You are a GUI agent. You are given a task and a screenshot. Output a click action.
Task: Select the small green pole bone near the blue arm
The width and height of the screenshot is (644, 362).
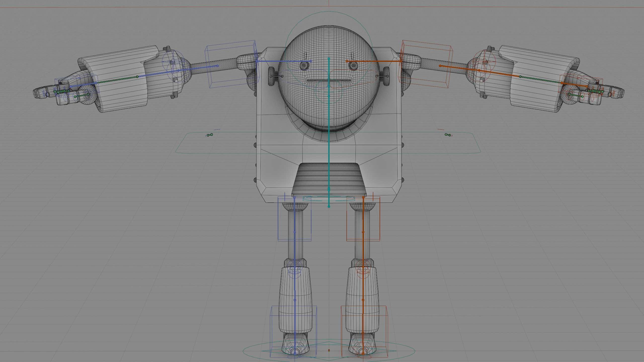(x=210, y=135)
